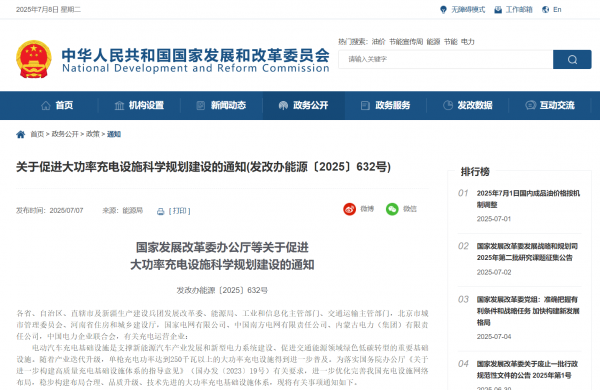This screenshot has width=600, height=390.
Task: Select hot search term 油价
Action: coord(378,41)
